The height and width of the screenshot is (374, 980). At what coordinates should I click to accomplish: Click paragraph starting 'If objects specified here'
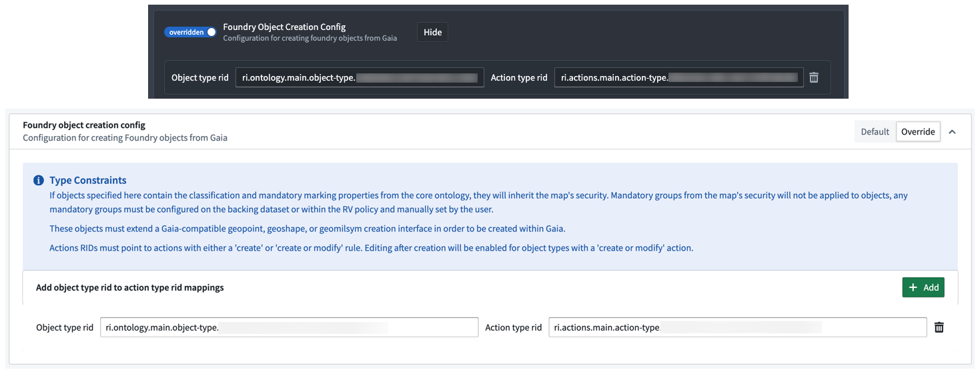click(478, 202)
